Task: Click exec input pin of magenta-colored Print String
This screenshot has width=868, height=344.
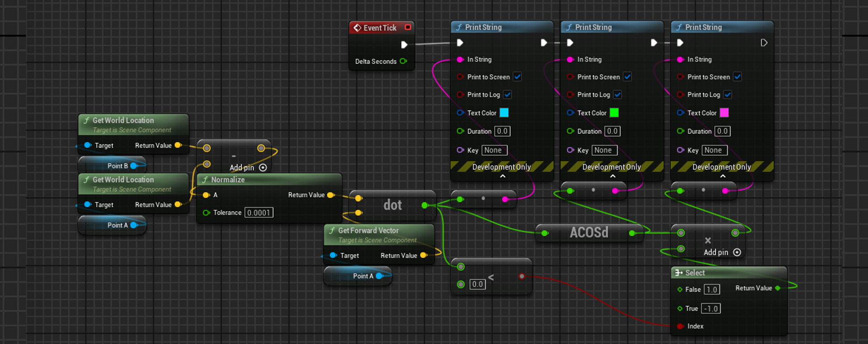Action: click(680, 42)
